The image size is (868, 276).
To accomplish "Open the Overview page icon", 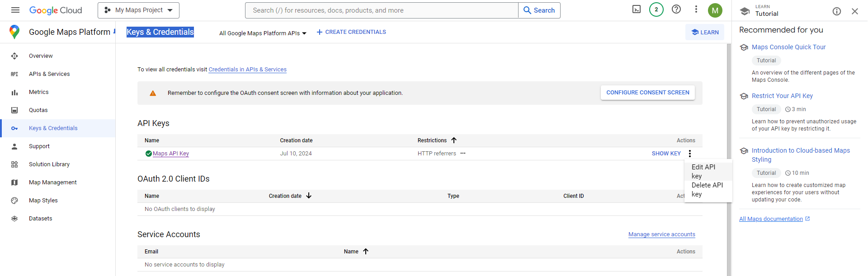I will click(14, 56).
